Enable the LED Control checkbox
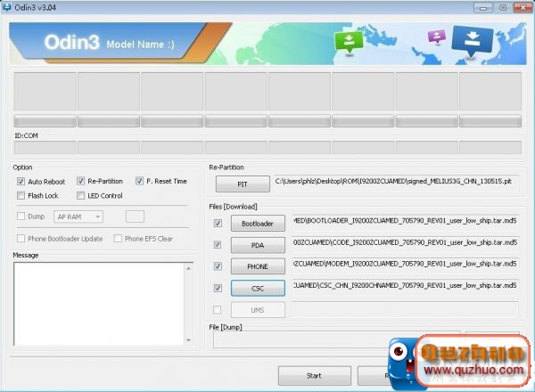The height and width of the screenshot is (392, 535). tap(80, 196)
